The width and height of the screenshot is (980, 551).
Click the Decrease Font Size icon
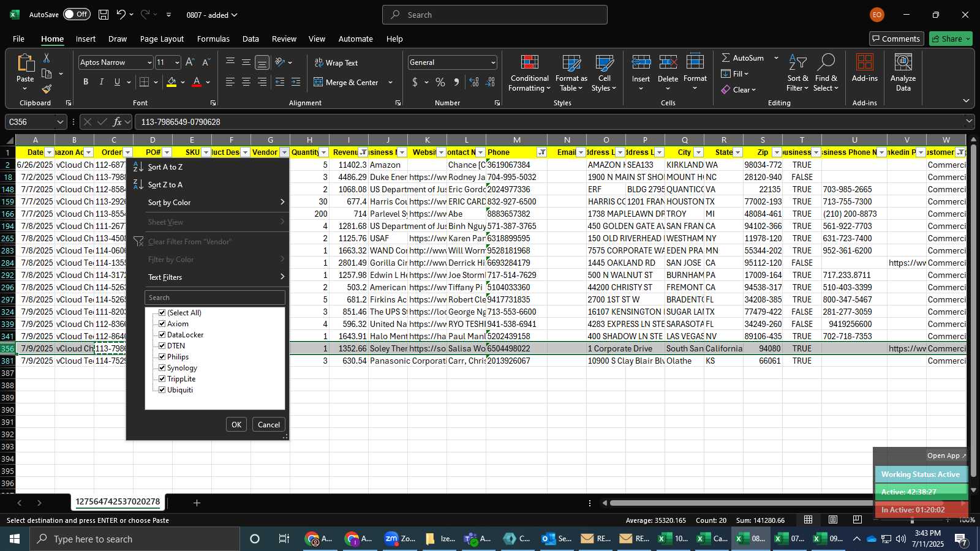[206, 62]
